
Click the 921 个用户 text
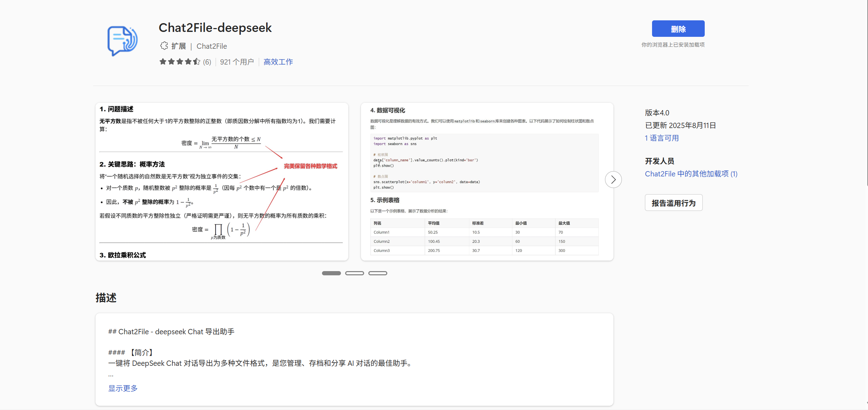pos(237,62)
